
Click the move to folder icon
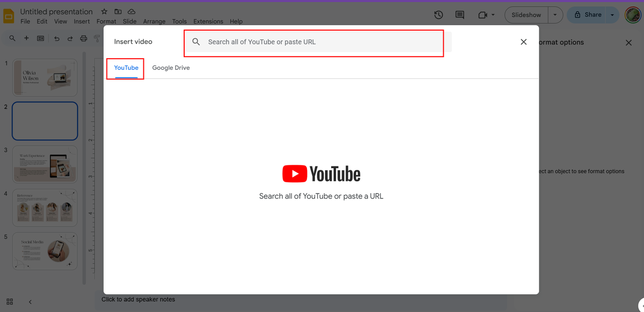click(118, 12)
